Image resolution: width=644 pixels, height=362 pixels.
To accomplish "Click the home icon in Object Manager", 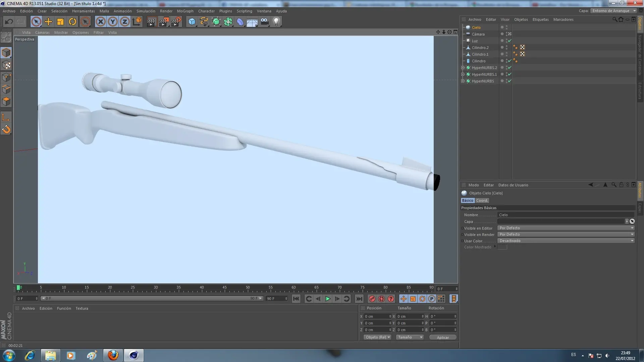I will [x=621, y=19].
